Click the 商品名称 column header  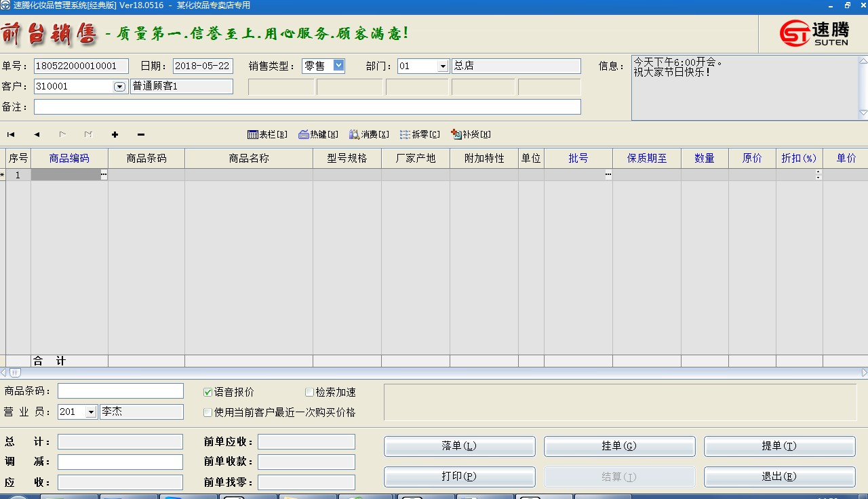(x=249, y=158)
